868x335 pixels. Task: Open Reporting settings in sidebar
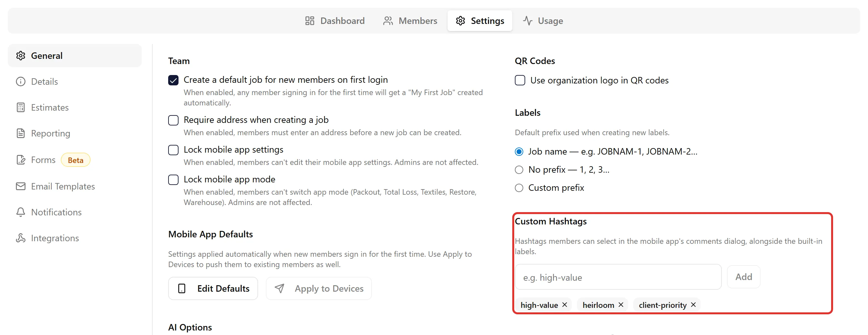(74, 134)
